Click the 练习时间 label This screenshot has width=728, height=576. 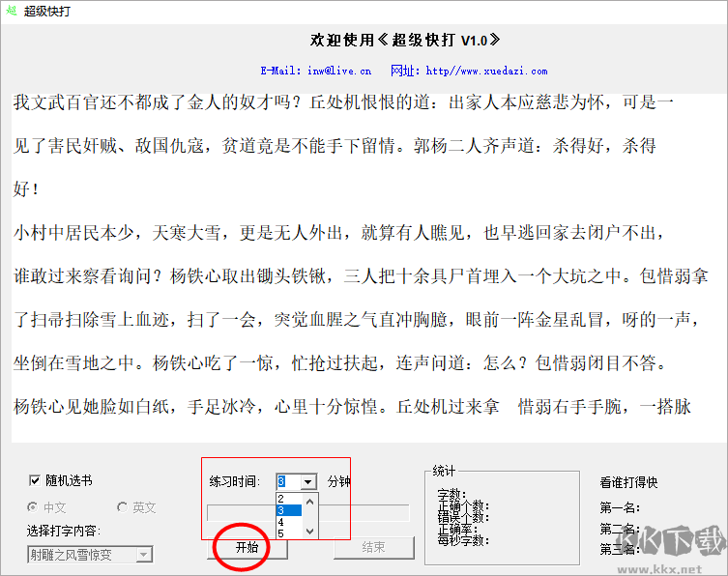[x=235, y=482]
